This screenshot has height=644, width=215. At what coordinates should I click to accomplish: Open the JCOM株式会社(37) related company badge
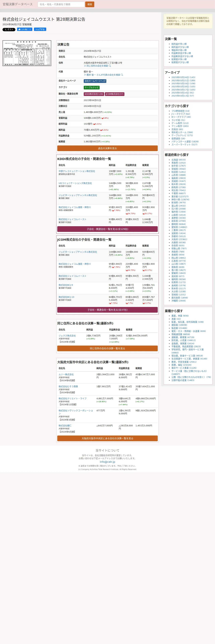pyautogui.click(x=114, y=94)
